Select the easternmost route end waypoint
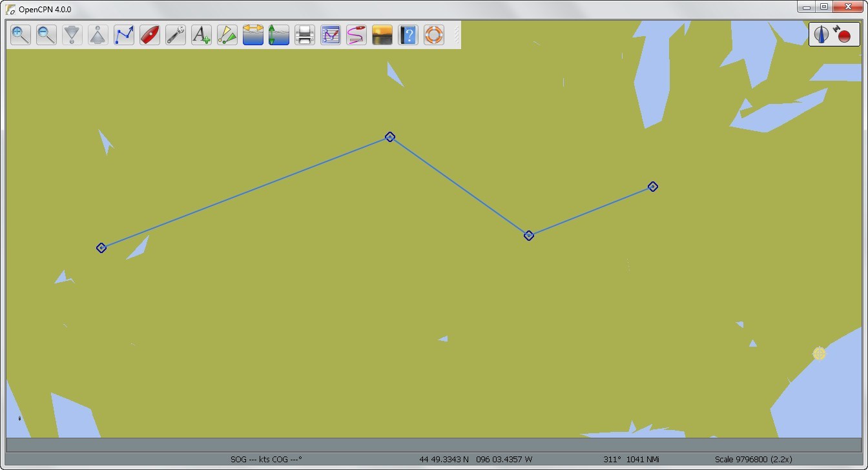 coord(653,187)
